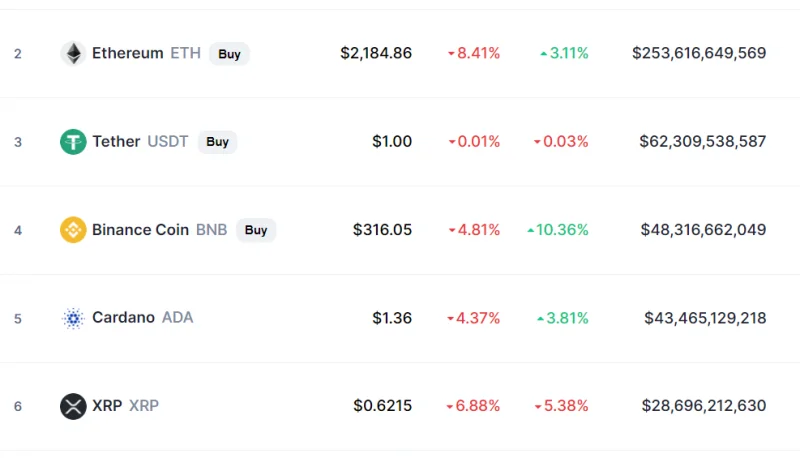Open the Tether coin name link
Screen dimensions: 800x458
tap(116, 141)
